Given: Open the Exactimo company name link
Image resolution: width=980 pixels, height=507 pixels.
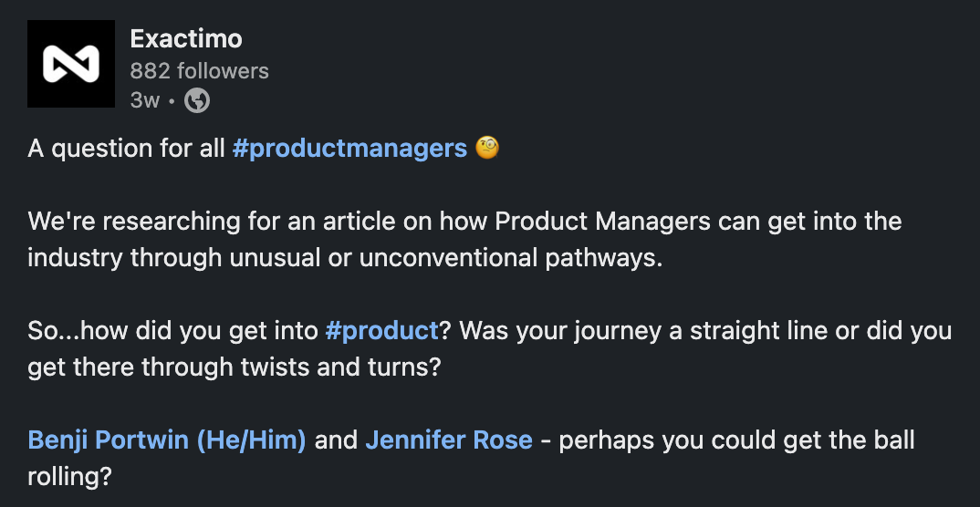Looking at the screenshot, I should [186, 39].
